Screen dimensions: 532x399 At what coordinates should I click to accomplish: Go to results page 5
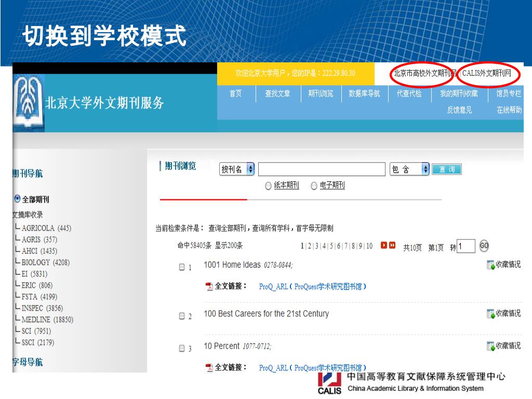pyautogui.click(x=331, y=246)
